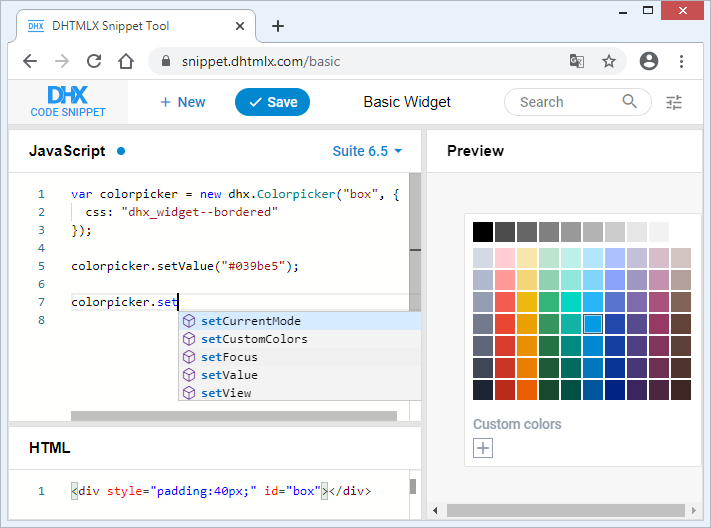This screenshot has height=528, width=711.
Task: Click the Preview pane horizontal scrollbar
Action: [x=565, y=510]
